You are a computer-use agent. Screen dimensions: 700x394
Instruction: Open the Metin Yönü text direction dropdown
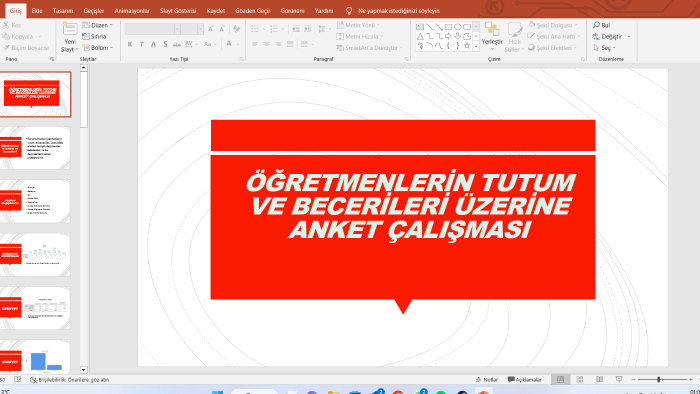pyautogui.click(x=358, y=25)
